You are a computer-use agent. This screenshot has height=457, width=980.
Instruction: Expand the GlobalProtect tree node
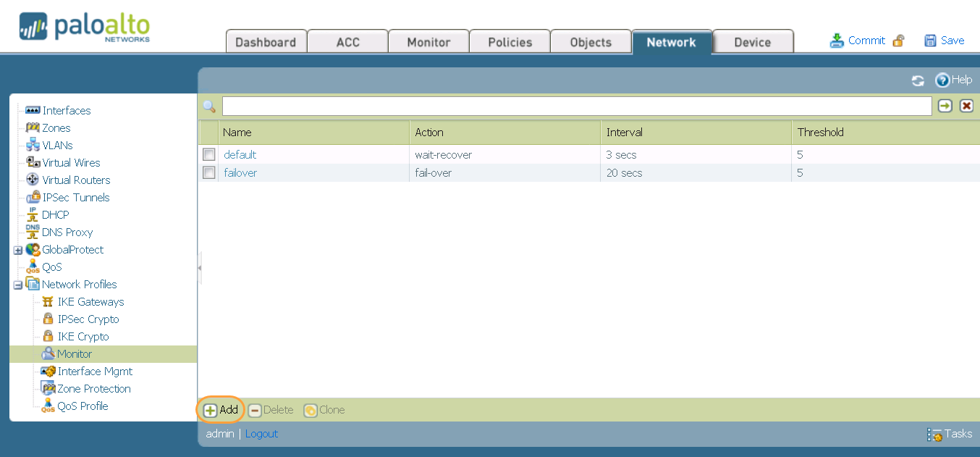coord(18,250)
